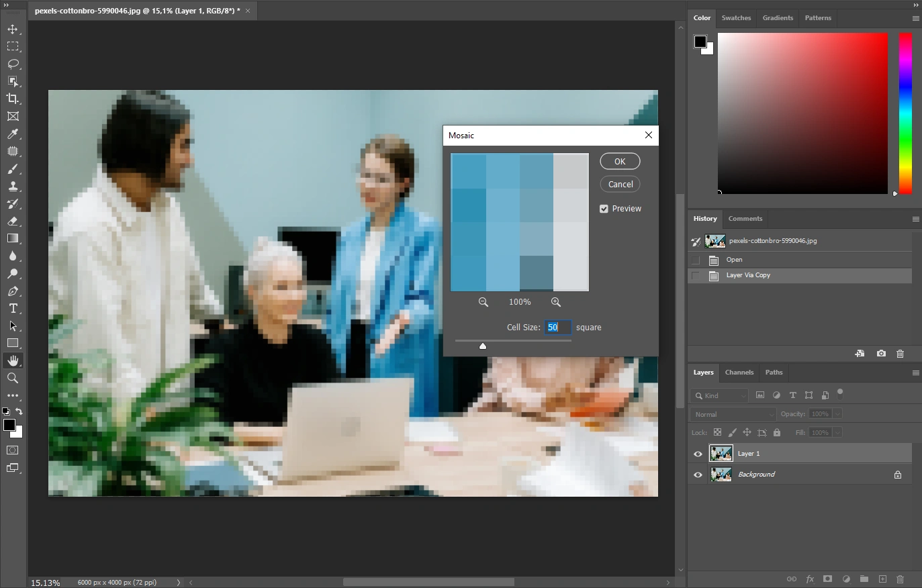
Task: Select the Gradient tool
Action: pyautogui.click(x=13, y=238)
